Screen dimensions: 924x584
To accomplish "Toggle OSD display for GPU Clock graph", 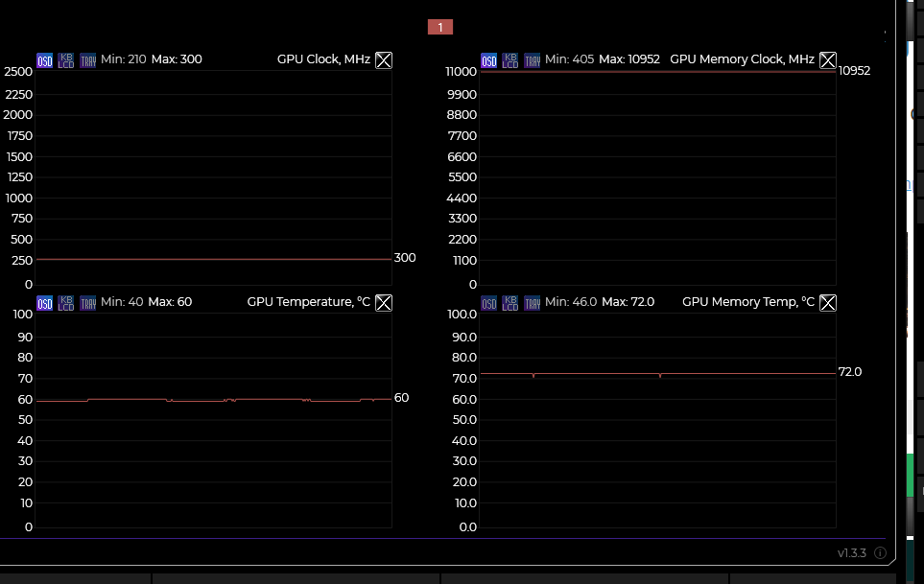I will (x=45, y=60).
